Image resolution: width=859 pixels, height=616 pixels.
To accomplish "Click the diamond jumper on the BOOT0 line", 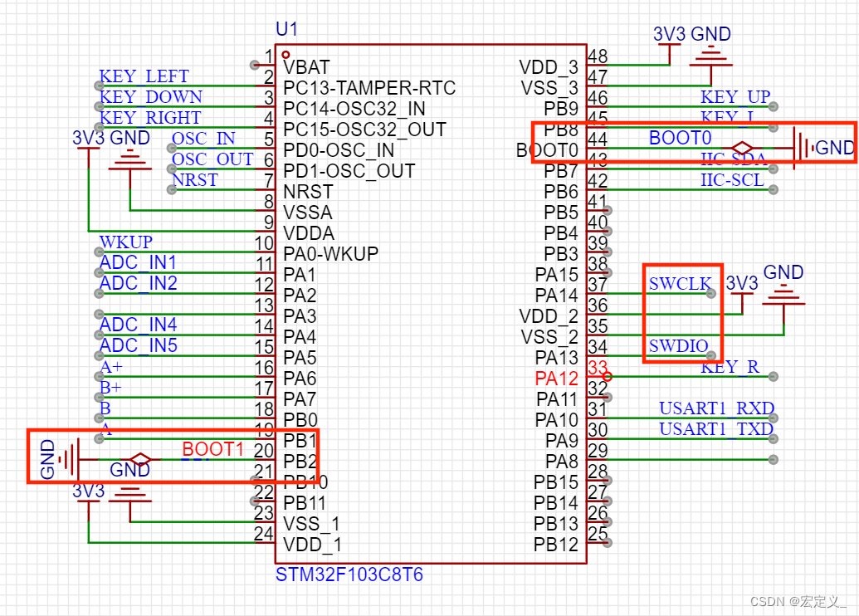I will (x=742, y=148).
